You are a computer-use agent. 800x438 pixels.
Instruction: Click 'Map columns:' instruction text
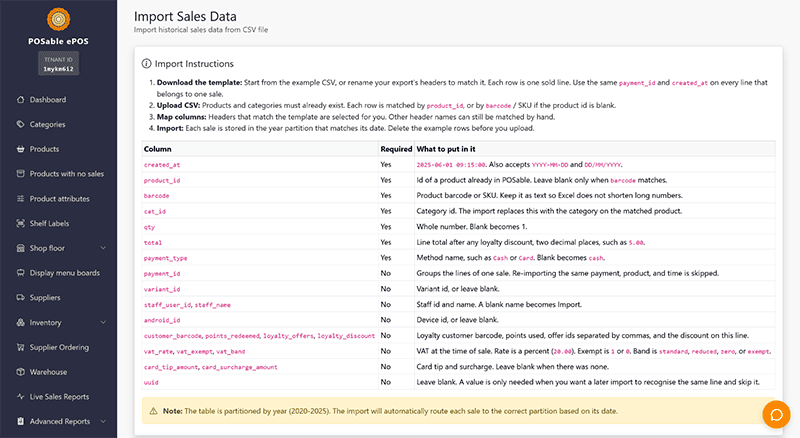coord(182,117)
